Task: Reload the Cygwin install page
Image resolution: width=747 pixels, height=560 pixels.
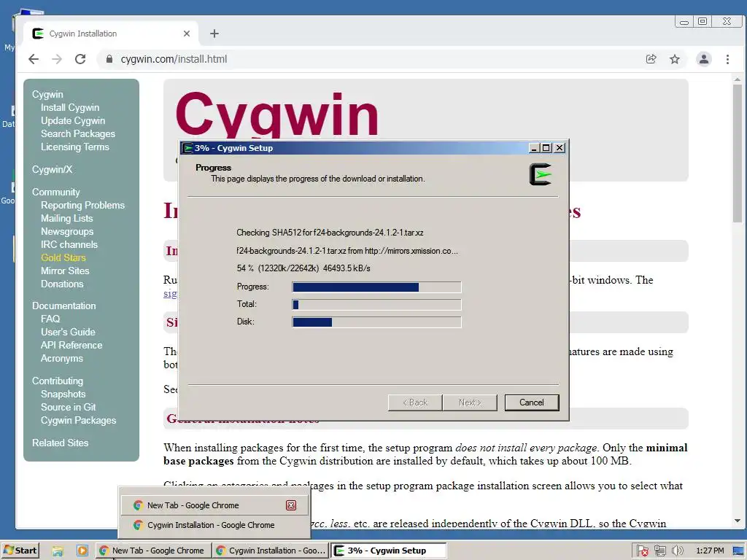Action: [x=80, y=59]
